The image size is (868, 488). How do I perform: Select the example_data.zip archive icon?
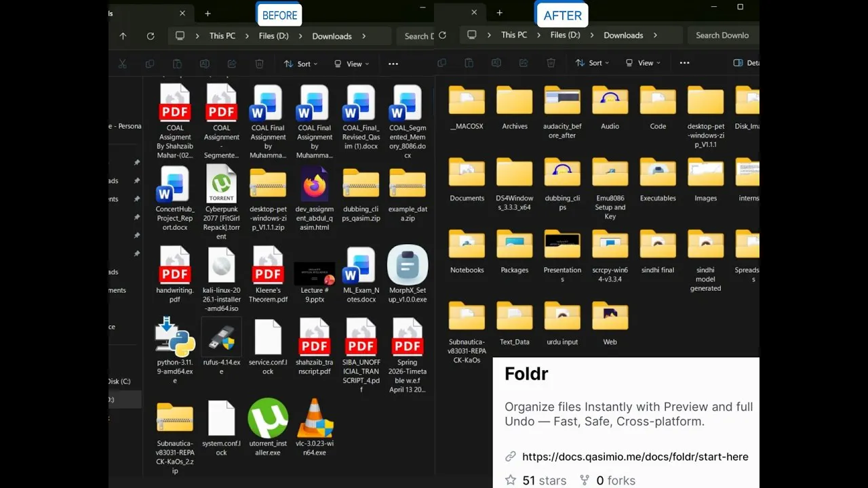point(408,184)
